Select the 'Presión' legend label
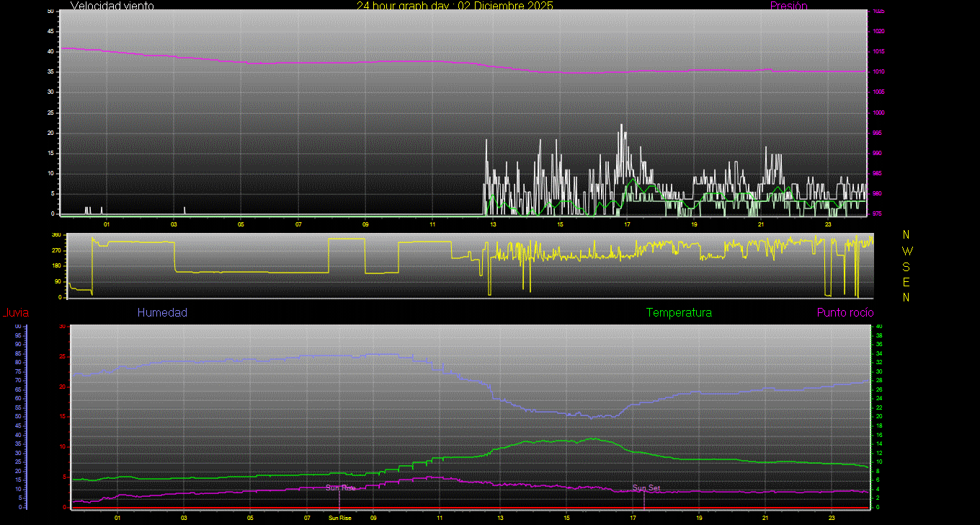The image size is (980, 525). pos(788,6)
